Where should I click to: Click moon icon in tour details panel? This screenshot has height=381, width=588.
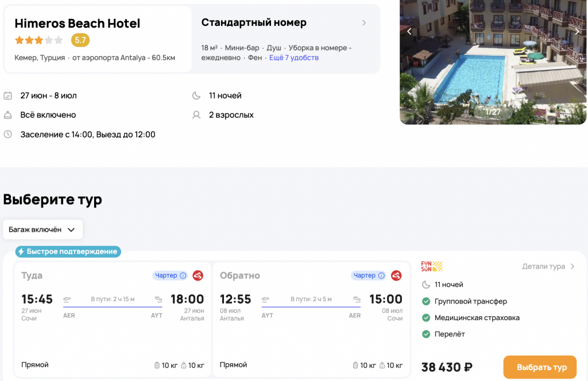426,285
